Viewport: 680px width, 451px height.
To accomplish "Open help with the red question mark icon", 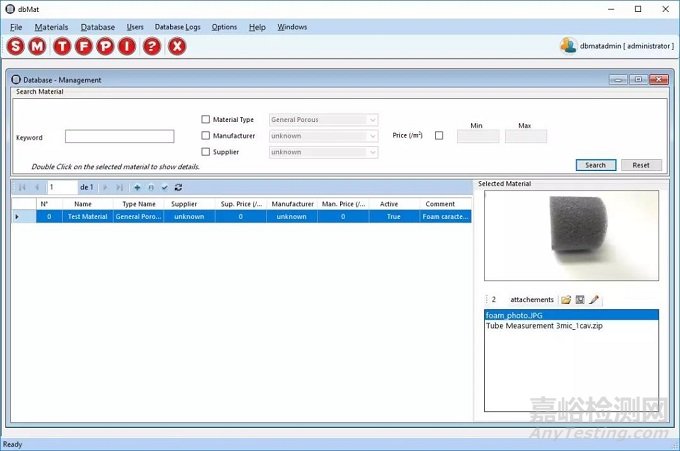I will pyautogui.click(x=152, y=46).
